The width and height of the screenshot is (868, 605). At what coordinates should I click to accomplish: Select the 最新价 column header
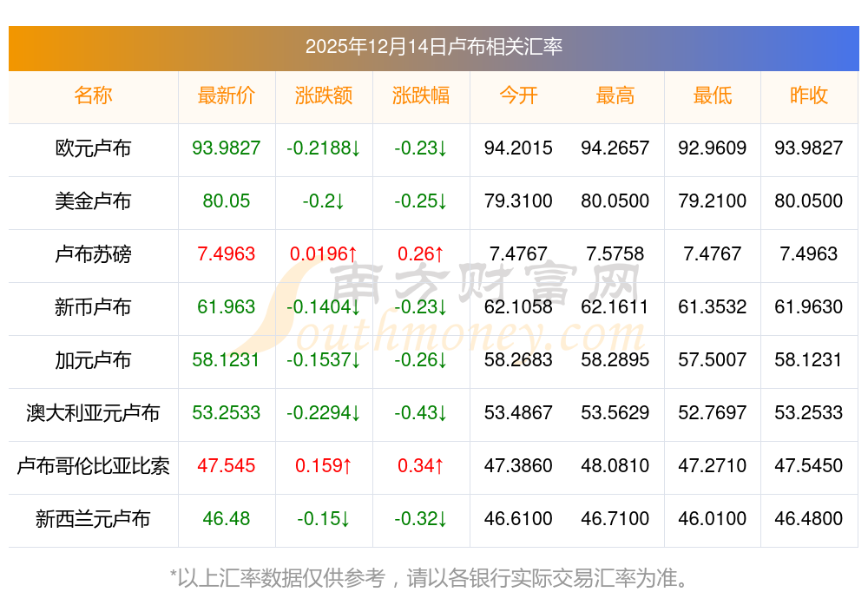227,95
